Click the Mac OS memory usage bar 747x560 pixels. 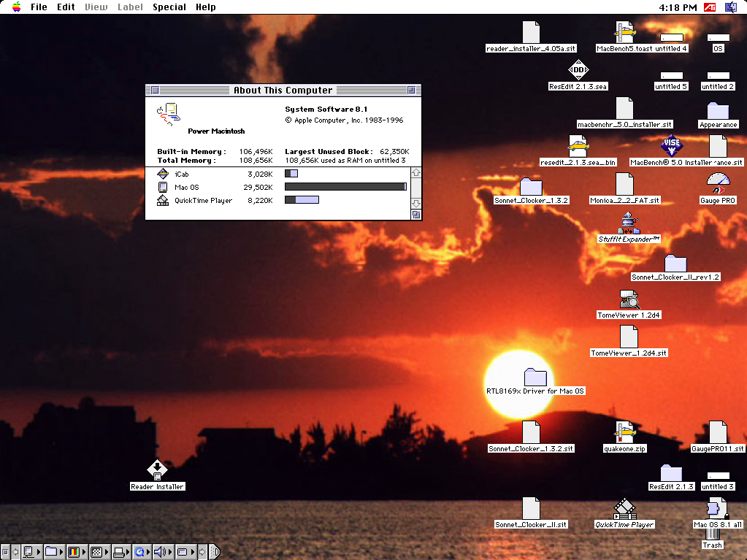click(345, 187)
